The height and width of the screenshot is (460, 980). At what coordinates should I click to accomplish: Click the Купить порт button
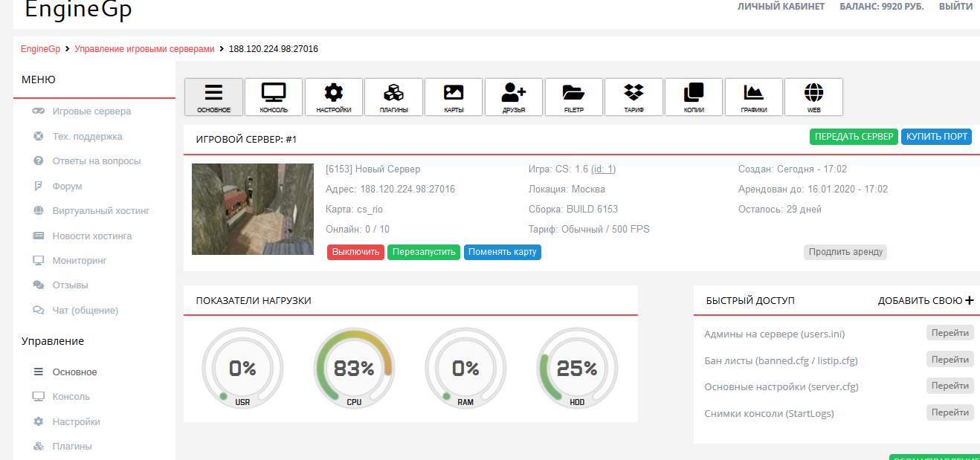pyautogui.click(x=936, y=137)
